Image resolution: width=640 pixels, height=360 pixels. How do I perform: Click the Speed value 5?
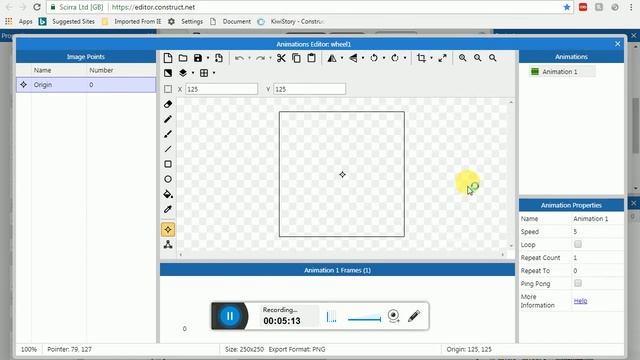click(x=575, y=232)
